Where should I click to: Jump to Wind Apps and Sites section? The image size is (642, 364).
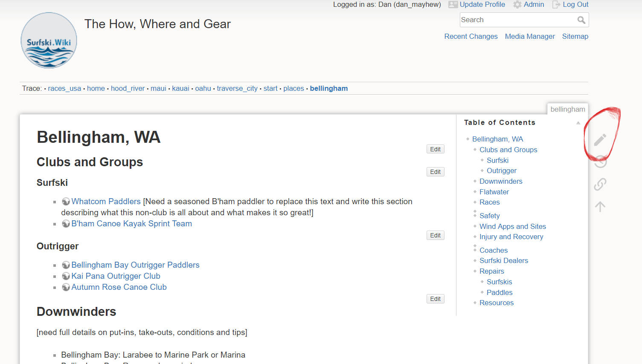512,226
